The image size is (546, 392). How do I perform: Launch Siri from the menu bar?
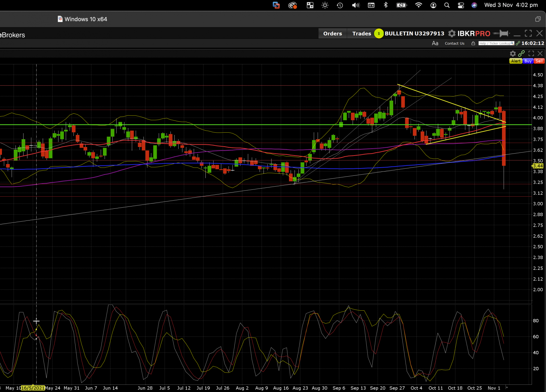[474, 5]
